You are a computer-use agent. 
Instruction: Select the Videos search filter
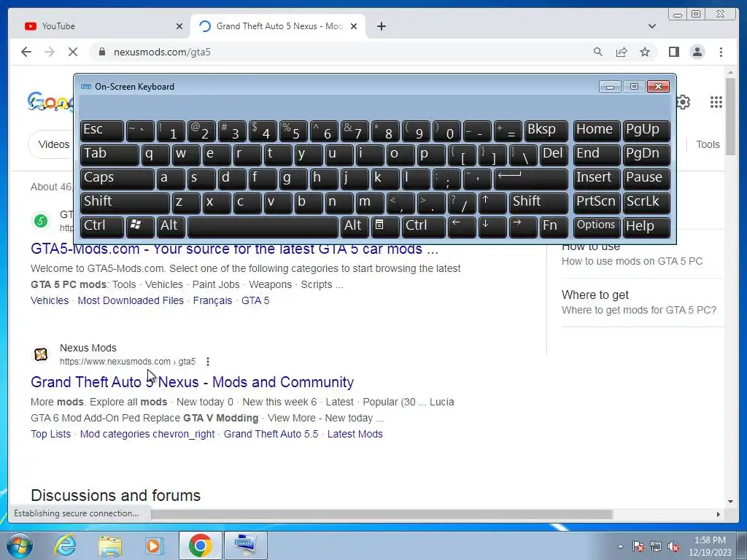[x=53, y=144]
